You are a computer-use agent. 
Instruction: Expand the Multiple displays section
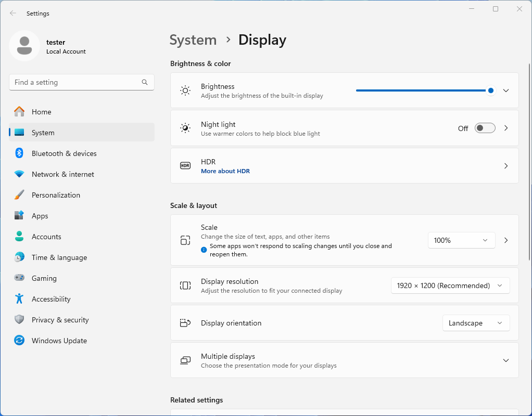[505, 360]
